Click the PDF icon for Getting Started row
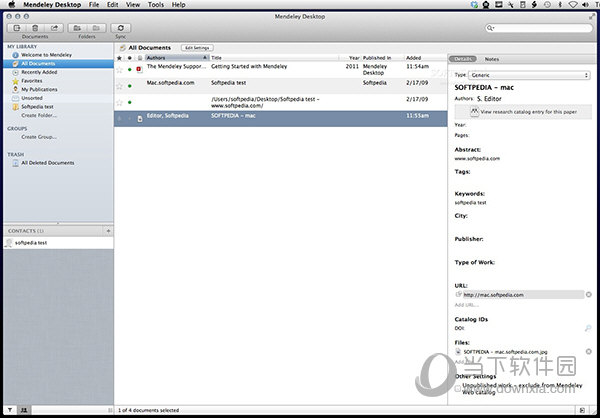 point(139,69)
